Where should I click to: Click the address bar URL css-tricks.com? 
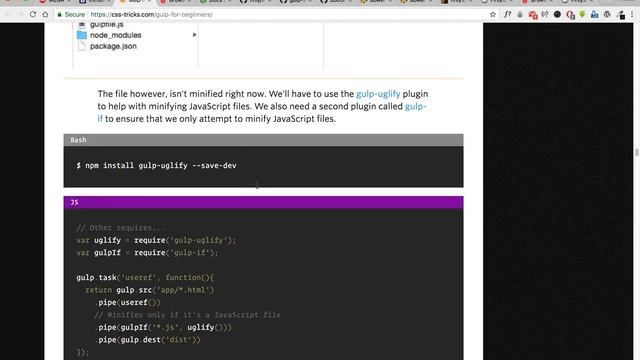coord(151,14)
